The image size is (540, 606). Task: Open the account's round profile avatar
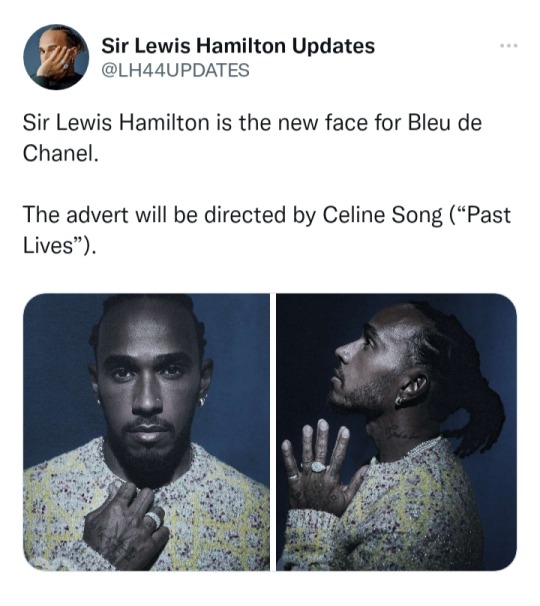(x=56, y=57)
